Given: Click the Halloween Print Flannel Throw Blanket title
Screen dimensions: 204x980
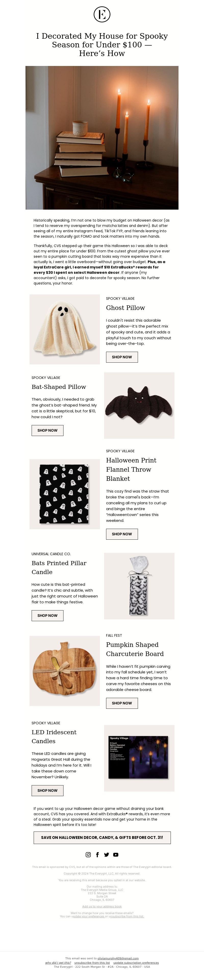Looking at the screenshot, I should coord(131,469).
